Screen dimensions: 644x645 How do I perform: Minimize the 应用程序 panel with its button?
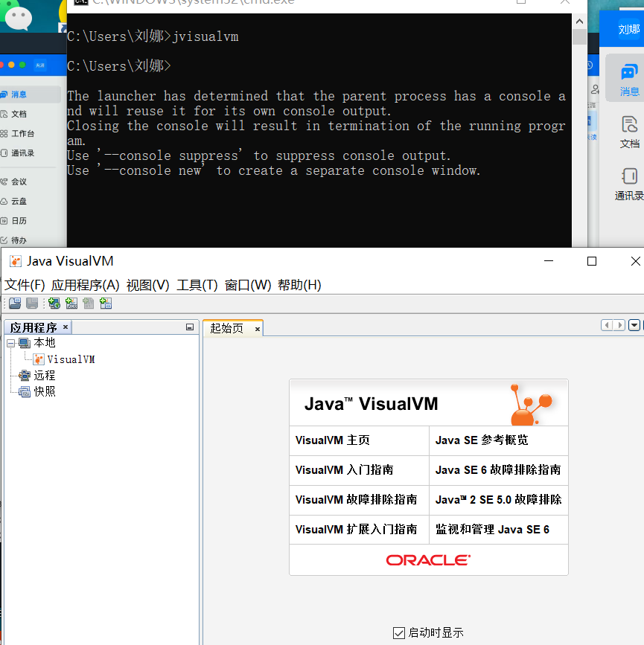pyautogui.click(x=190, y=327)
